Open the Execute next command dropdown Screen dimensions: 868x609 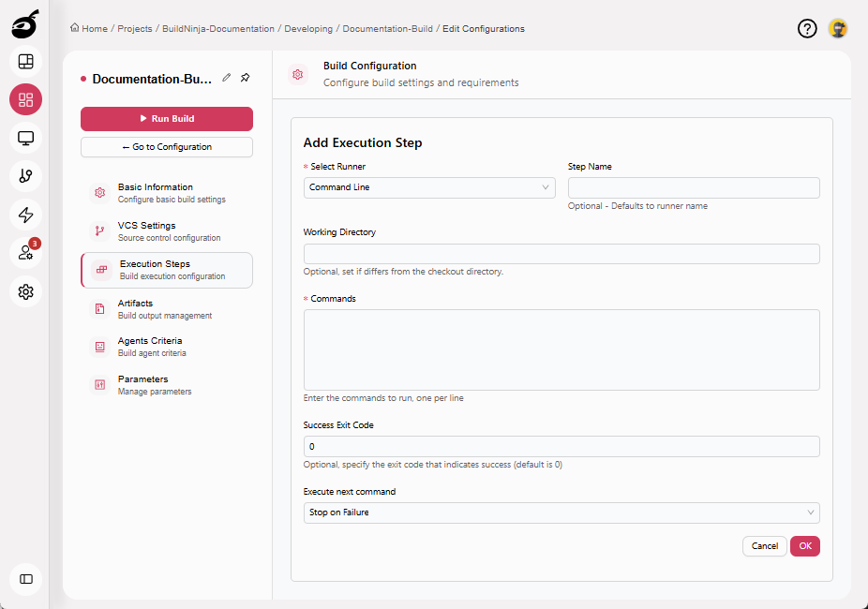tap(561, 512)
